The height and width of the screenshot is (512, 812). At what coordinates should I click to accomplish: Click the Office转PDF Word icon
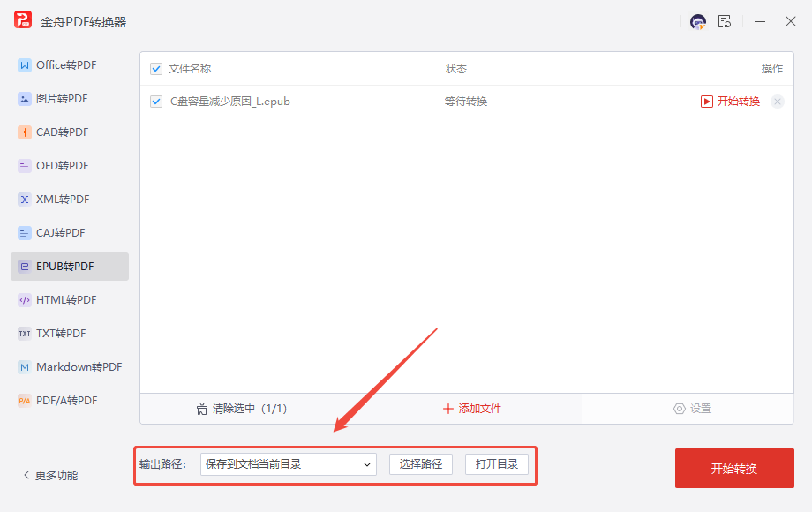click(25, 65)
